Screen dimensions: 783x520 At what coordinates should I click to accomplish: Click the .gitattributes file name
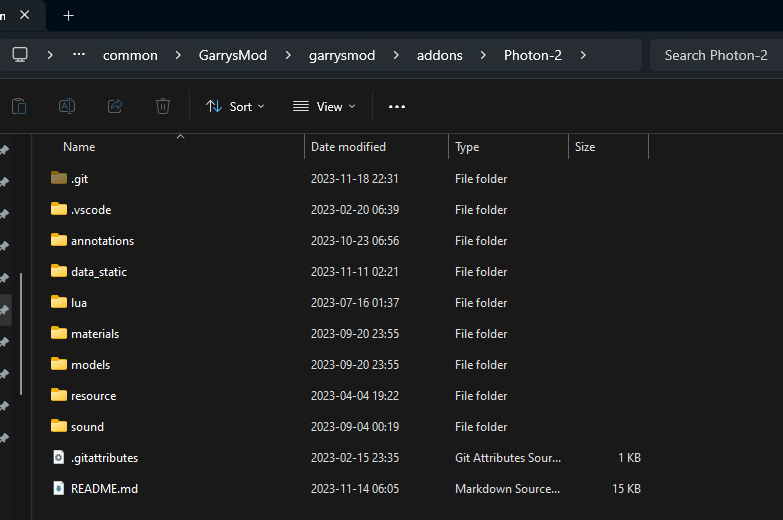click(x=104, y=458)
